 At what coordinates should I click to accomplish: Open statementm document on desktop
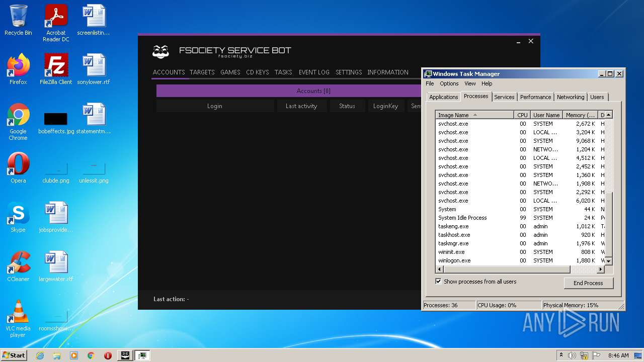coord(94,119)
